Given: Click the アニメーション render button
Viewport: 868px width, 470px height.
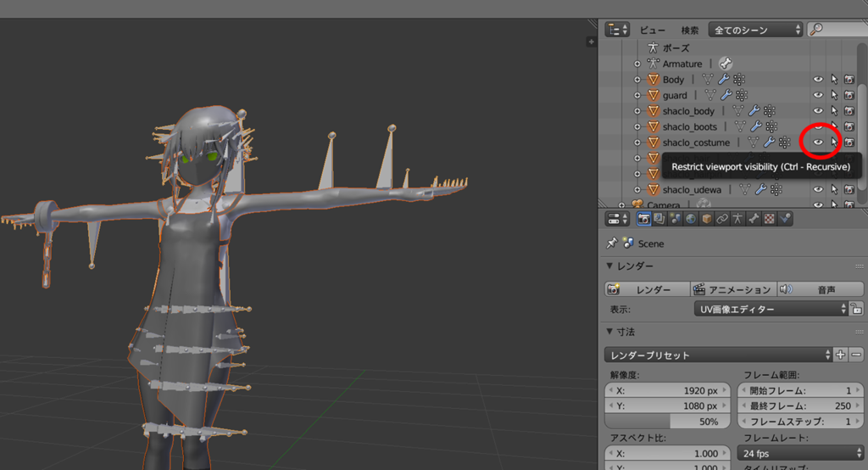Looking at the screenshot, I should [x=733, y=289].
